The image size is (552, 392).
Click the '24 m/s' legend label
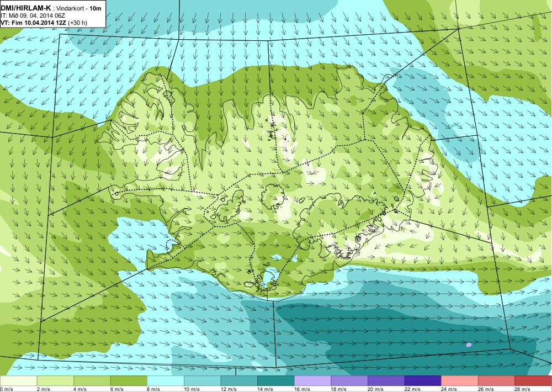(x=449, y=389)
